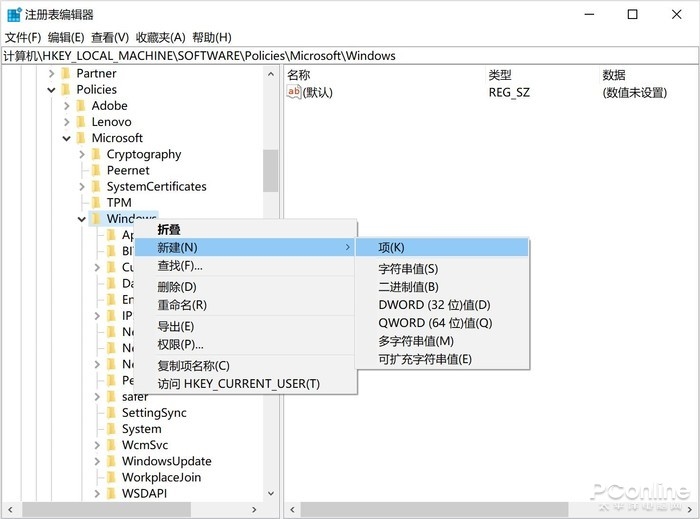This screenshot has width=700, height=519.
Task: Choose 权限(P)... in the context menu
Action: [245, 345]
